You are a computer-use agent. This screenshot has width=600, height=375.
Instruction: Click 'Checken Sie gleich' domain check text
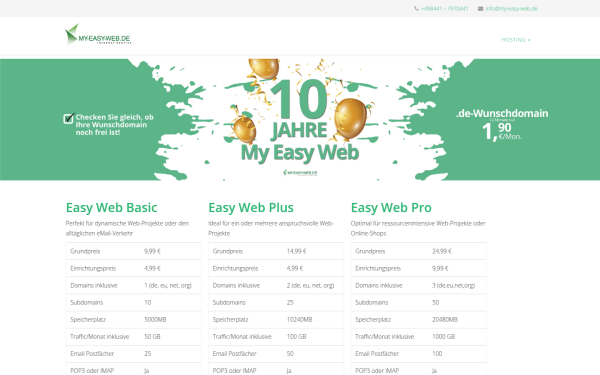coord(114,124)
